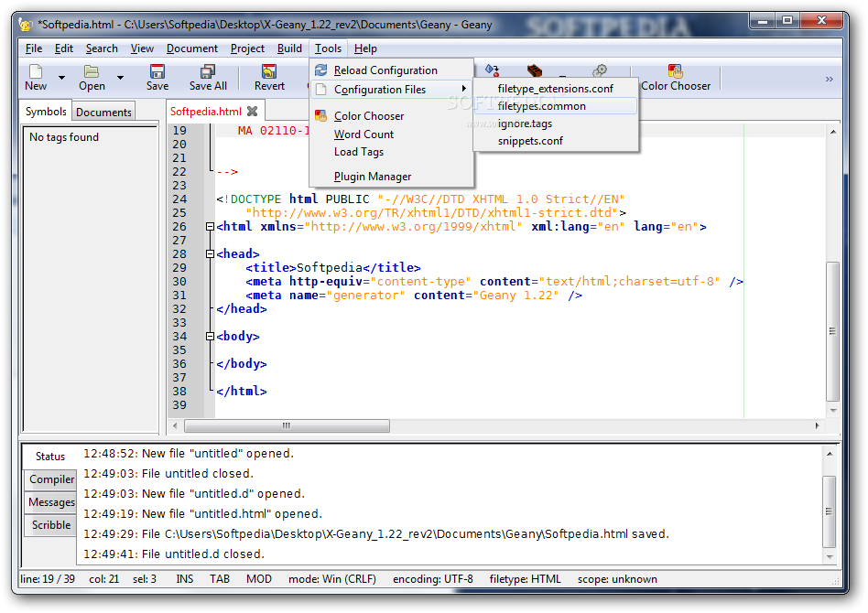The width and height of the screenshot is (868, 613).
Task: Click the compile icon in toolbar
Action: (x=492, y=70)
